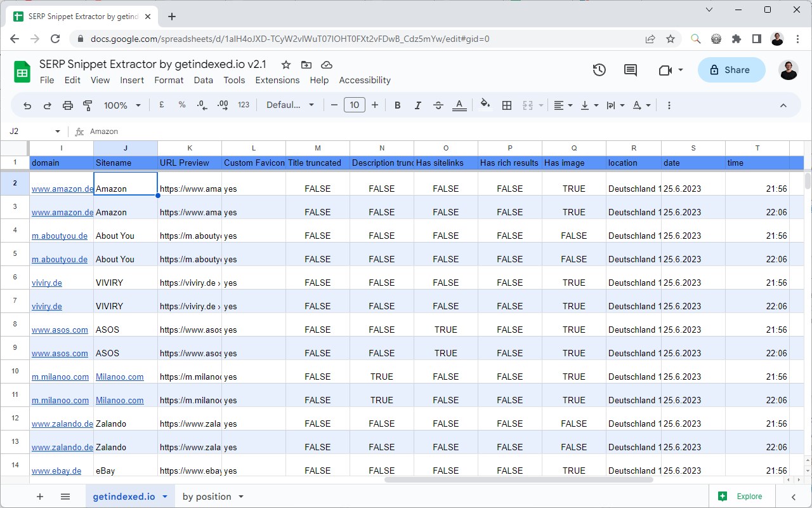The height and width of the screenshot is (508, 812).
Task: Open getindexed.io tab dropdown arrow
Action: tap(165, 497)
